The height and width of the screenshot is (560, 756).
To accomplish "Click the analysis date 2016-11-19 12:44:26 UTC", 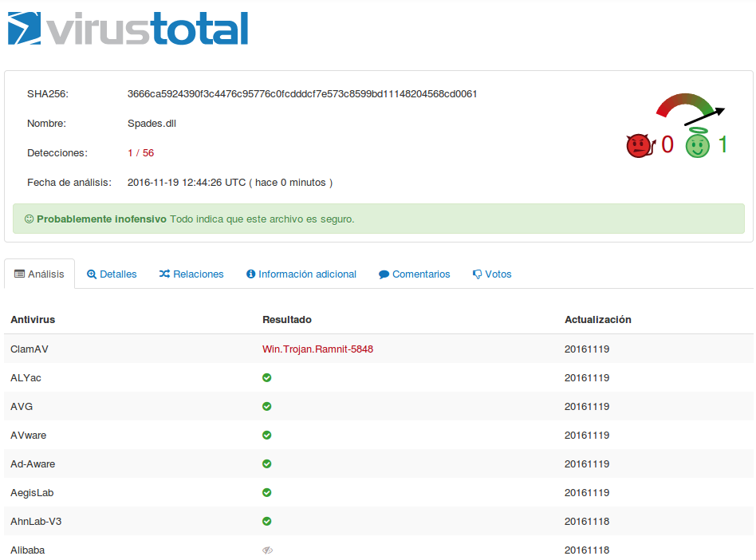I will [x=187, y=183].
